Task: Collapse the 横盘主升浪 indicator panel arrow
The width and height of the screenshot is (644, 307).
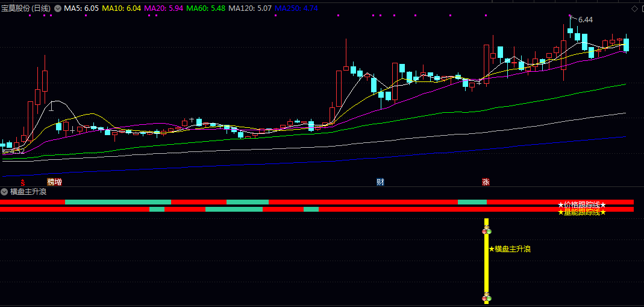Action: (x=4, y=192)
